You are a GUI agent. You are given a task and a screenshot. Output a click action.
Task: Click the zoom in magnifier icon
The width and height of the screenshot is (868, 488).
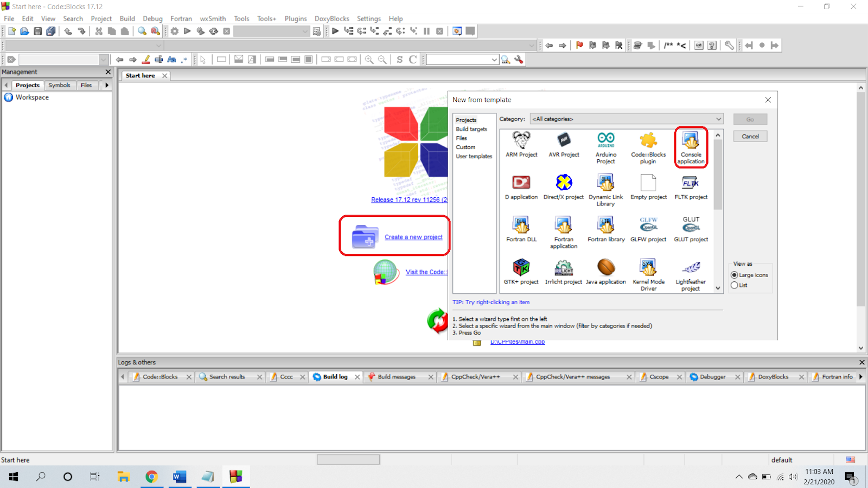click(x=369, y=60)
